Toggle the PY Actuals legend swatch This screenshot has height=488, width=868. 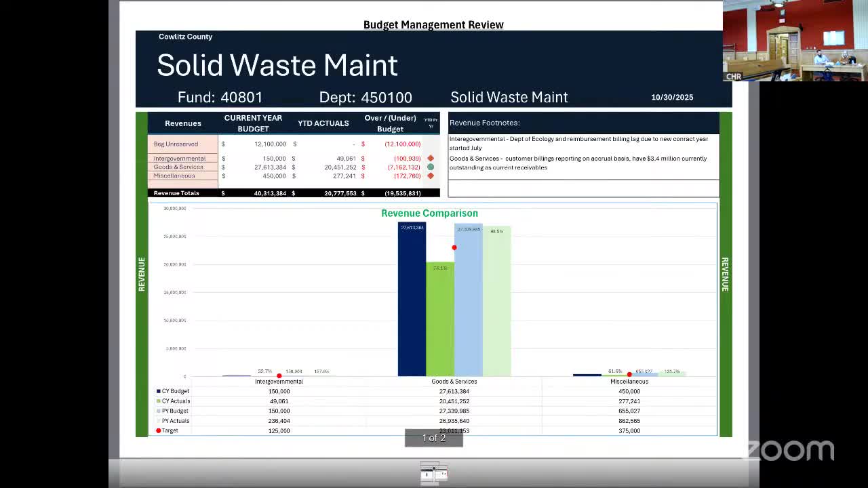[x=157, y=420]
